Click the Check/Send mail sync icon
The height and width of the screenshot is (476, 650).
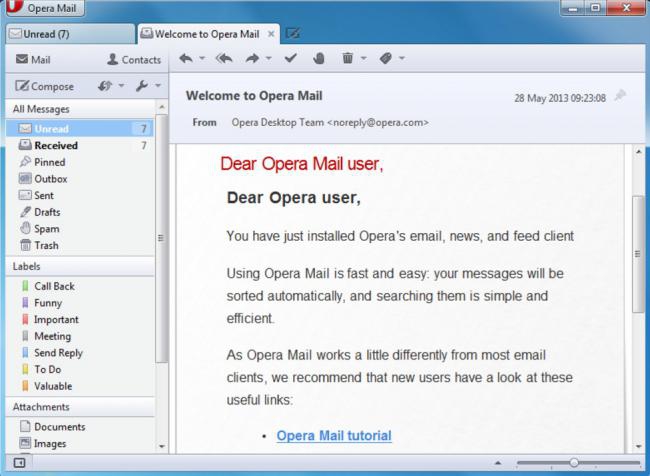tap(105, 86)
